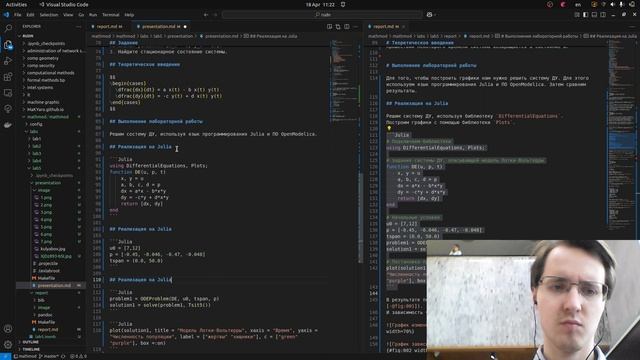Image resolution: width=640 pixels, height=360 pixels.
Task: Open report.md in the explorer tree
Action: pyautogui.click(x=48, y=329)
